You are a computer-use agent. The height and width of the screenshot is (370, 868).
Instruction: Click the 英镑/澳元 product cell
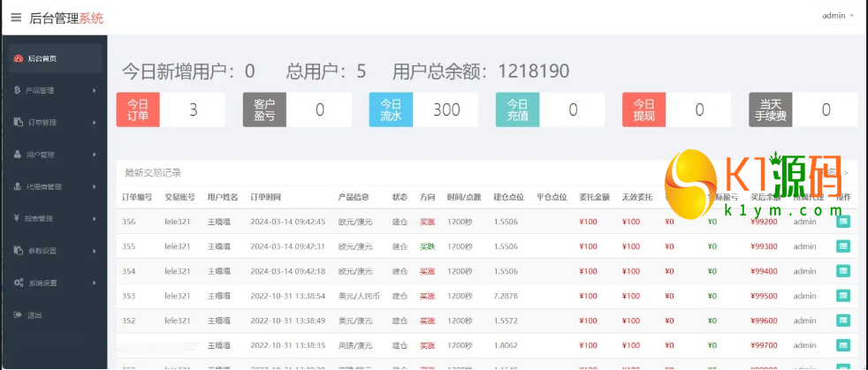355,345
